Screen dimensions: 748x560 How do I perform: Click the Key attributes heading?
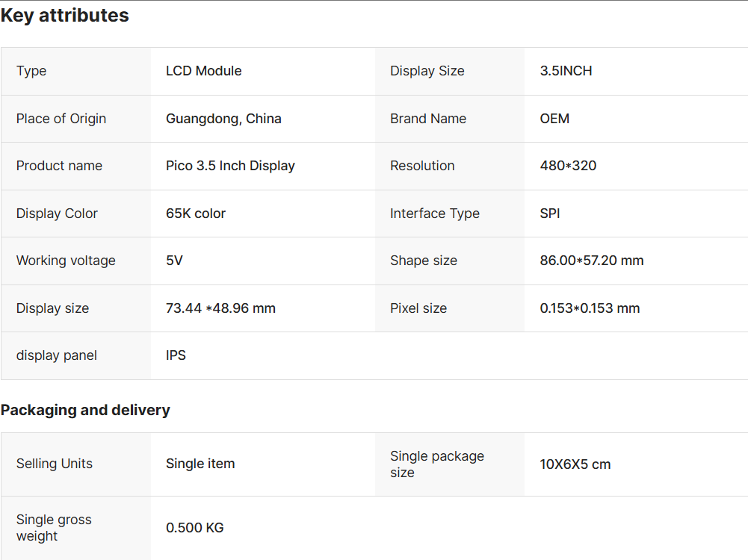coord(65,16)
